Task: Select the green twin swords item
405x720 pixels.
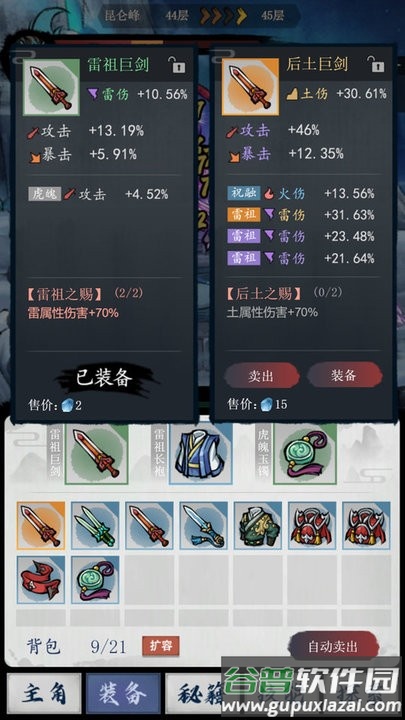Action: coord(95,525)
